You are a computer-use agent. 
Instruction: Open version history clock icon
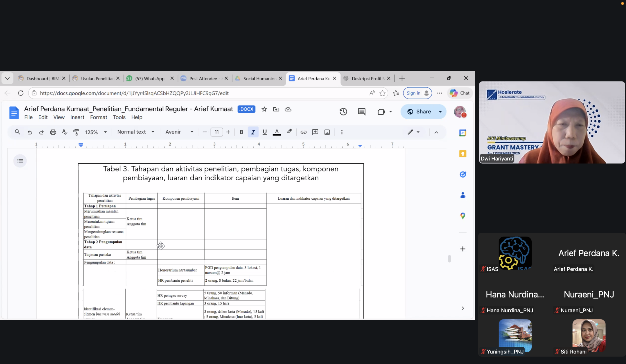(343, 112)
